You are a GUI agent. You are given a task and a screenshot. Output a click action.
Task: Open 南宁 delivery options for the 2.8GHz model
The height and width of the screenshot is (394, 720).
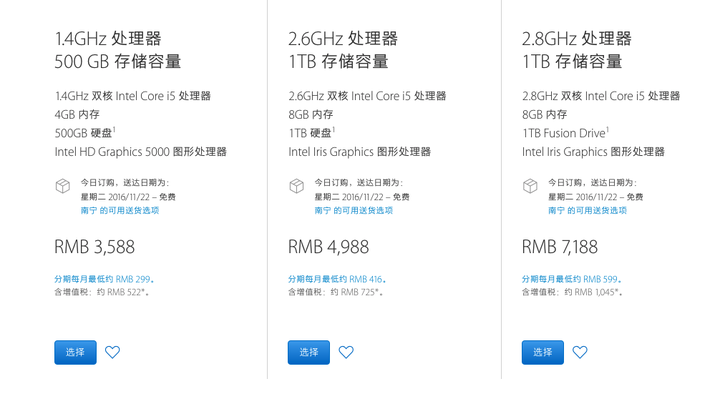tap(587, 210)
